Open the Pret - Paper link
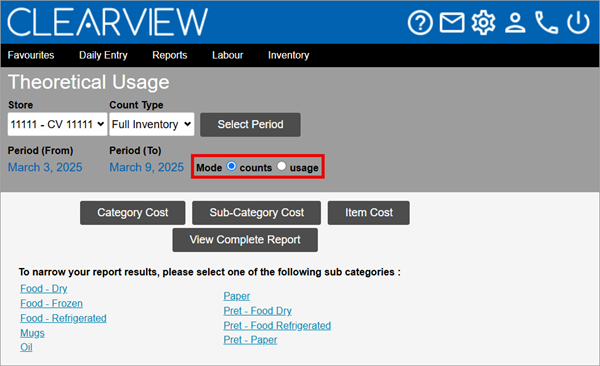The width and height of the screenshot is (600, 366). [x=250, y=340]
